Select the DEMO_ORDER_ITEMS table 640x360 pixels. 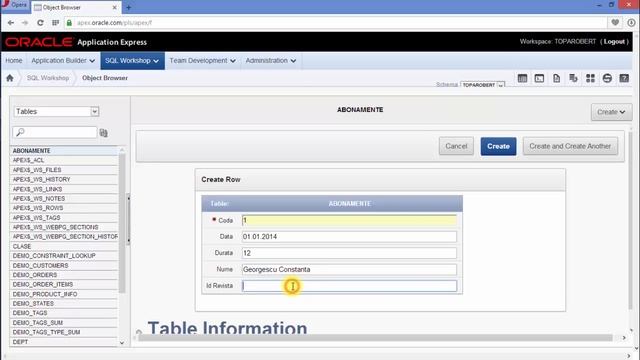point(64,284)
